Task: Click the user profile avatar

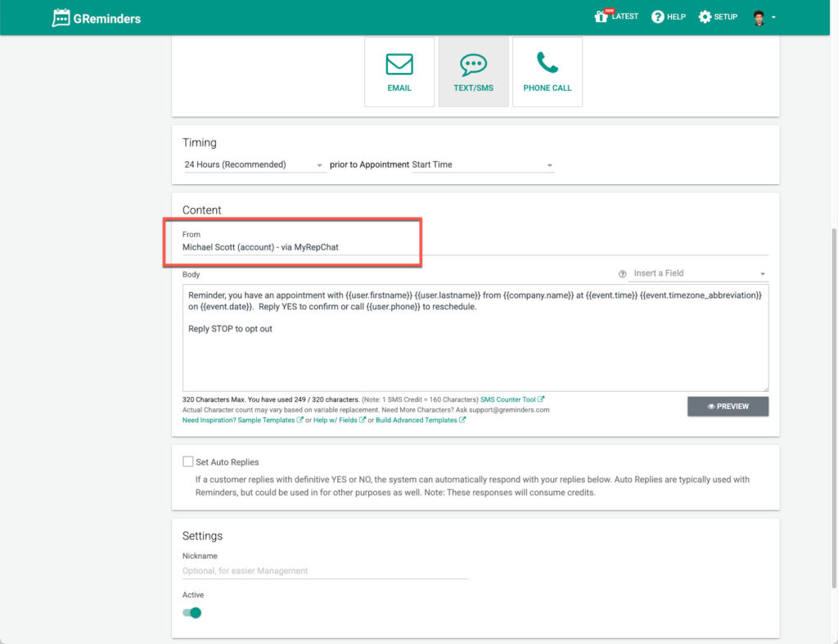Action: pos(759,17)
